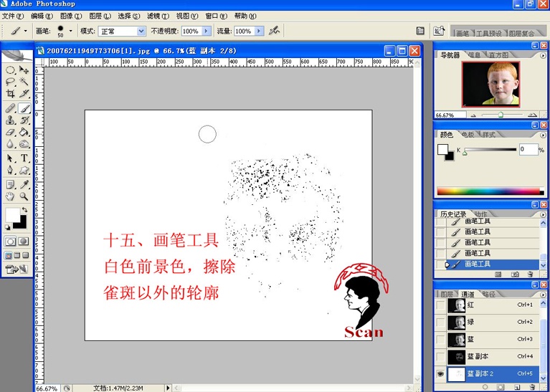The height and width of the screenshot is (392, 550).
Task: Switch to the 动作 tab
Action: click(480, 214)
